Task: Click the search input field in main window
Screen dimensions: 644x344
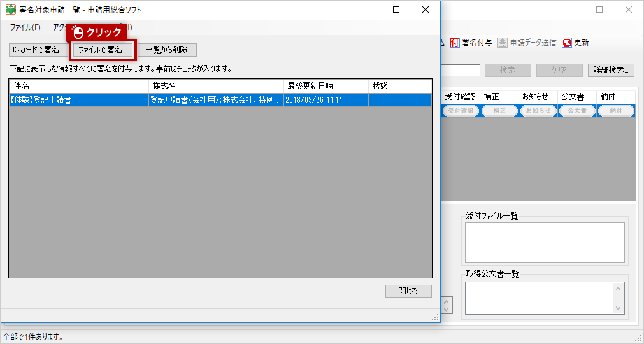Action: pos(461,70)
